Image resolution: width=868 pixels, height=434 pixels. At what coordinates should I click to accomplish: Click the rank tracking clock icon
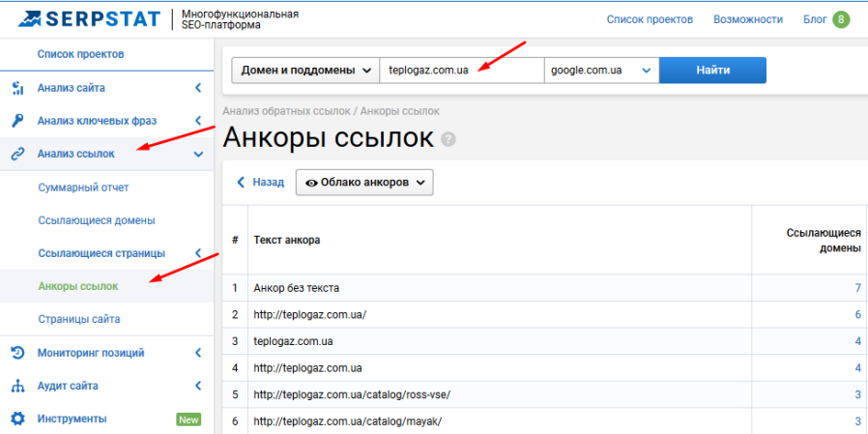tap(17, 353)
